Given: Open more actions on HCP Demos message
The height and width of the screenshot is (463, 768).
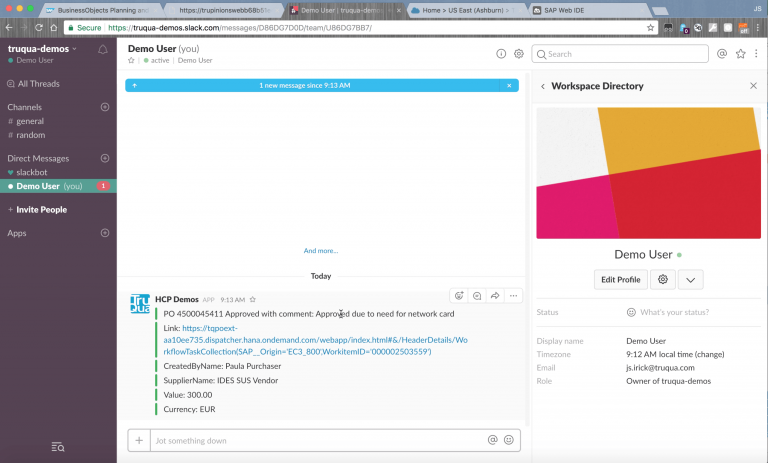Looking at the screenshot, I should click(513, 295).
